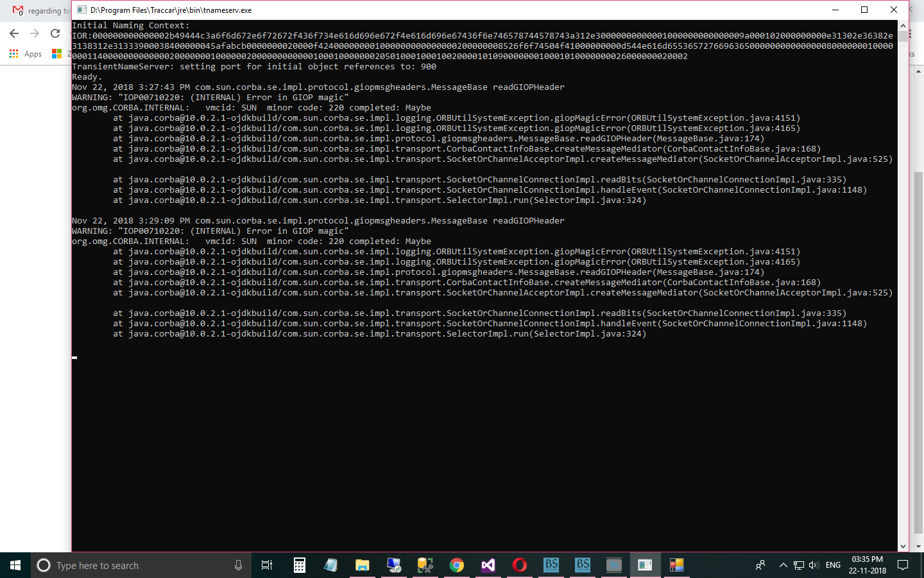Click the console window title bar icon
Image resolution: width=924 pixels, height=578 pixels.
[81, 10]
